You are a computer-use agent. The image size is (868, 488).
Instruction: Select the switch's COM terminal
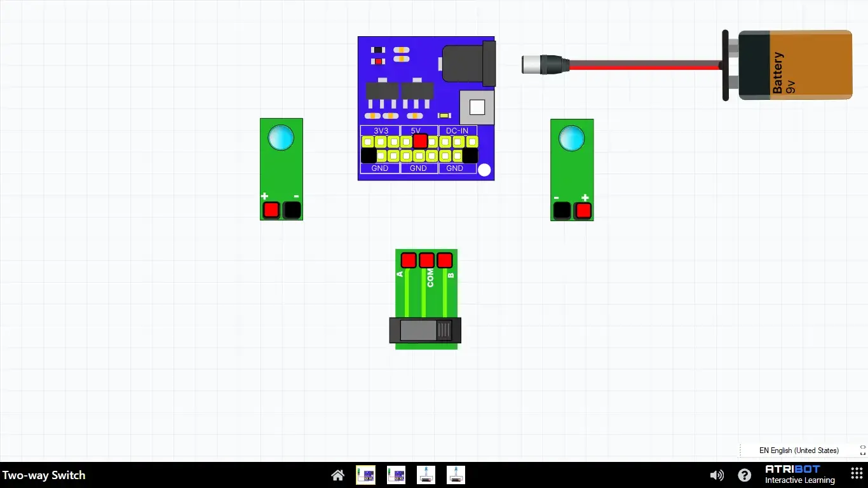426,260
